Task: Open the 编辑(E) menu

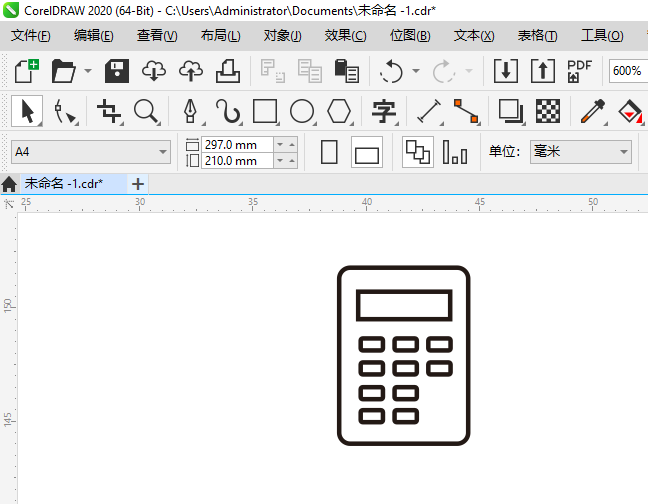Action: [x=94, y=36]
